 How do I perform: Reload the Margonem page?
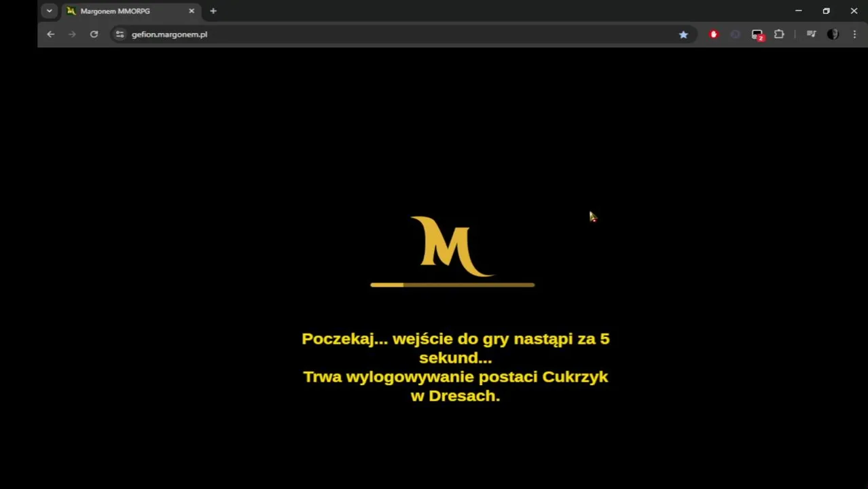(x=94, y=34)
